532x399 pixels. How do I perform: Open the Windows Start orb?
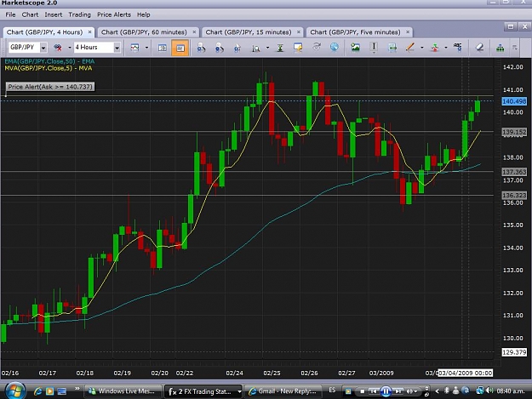click(x=14, y=390)
